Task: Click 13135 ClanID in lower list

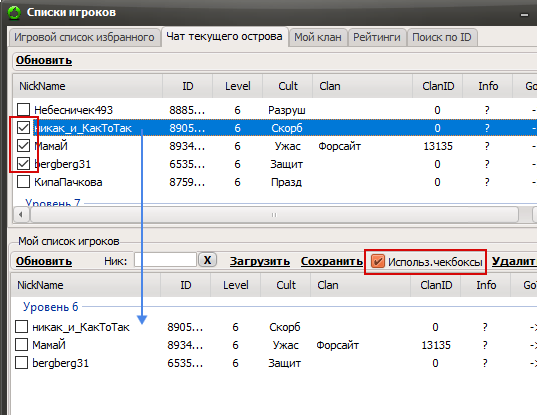Action: point(436,345)
